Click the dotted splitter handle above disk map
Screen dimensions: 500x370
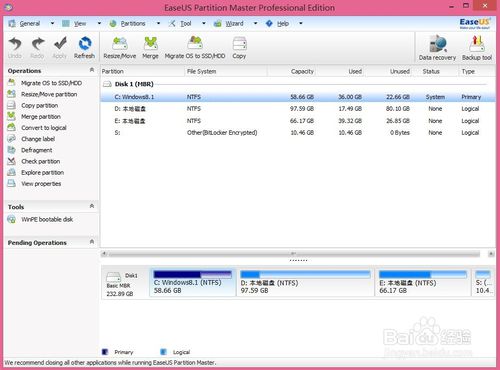(298, 260)
